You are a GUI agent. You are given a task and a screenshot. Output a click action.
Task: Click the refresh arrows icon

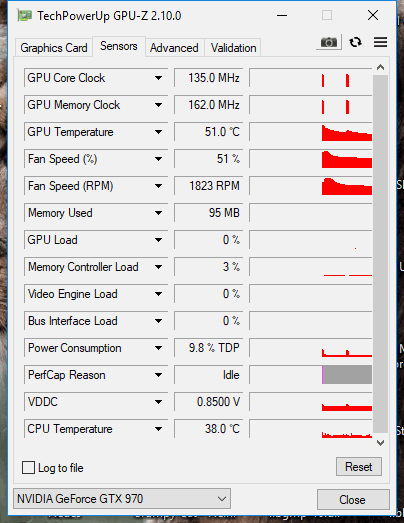pos(355,42)
